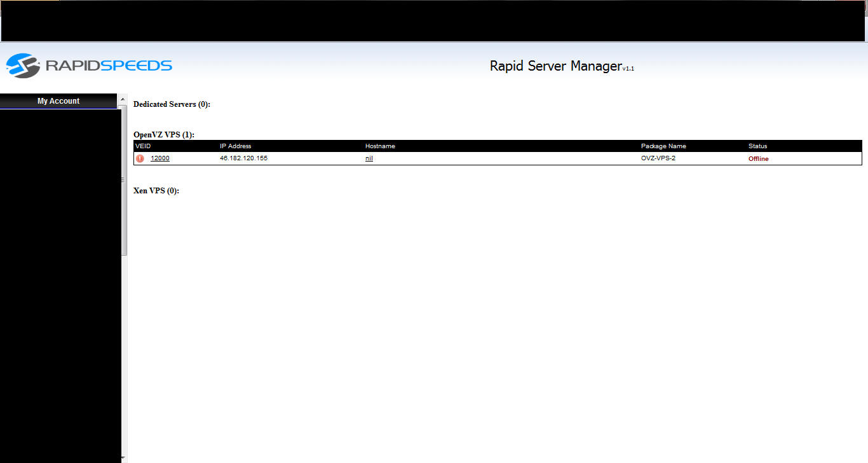Click the sidebar vertical scrollbar thumb
Viewport: 868px width, 463px height.
coord(125,181)
